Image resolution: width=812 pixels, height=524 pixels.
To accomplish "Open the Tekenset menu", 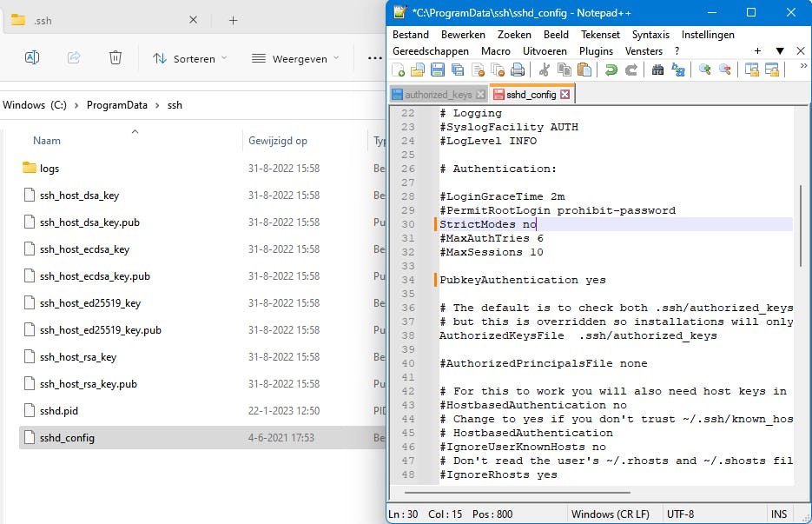I will [x=600, y=35].
